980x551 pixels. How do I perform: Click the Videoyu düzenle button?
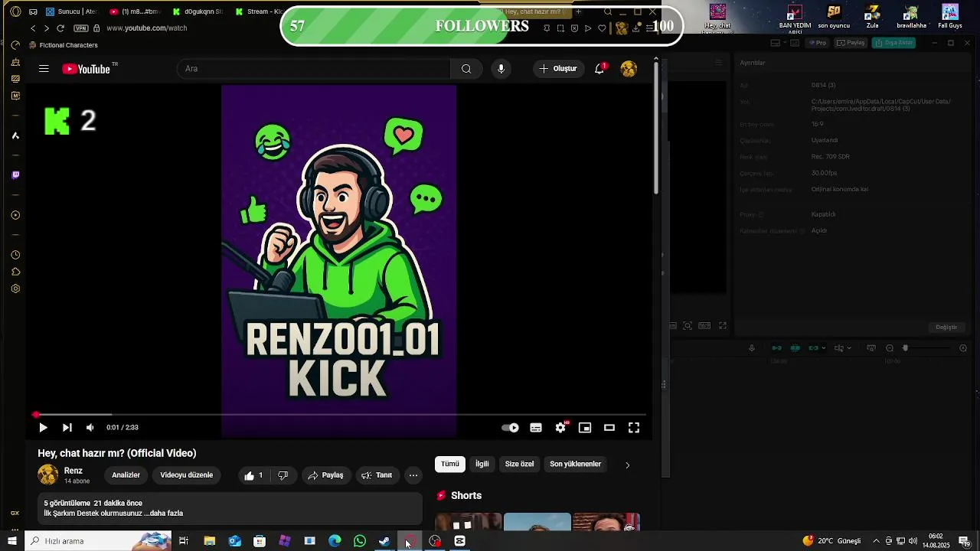(187, 475)
